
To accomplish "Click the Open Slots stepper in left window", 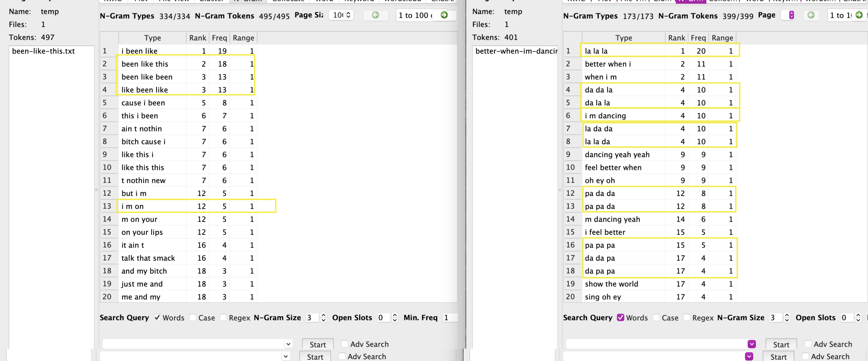I will point(394,318).
